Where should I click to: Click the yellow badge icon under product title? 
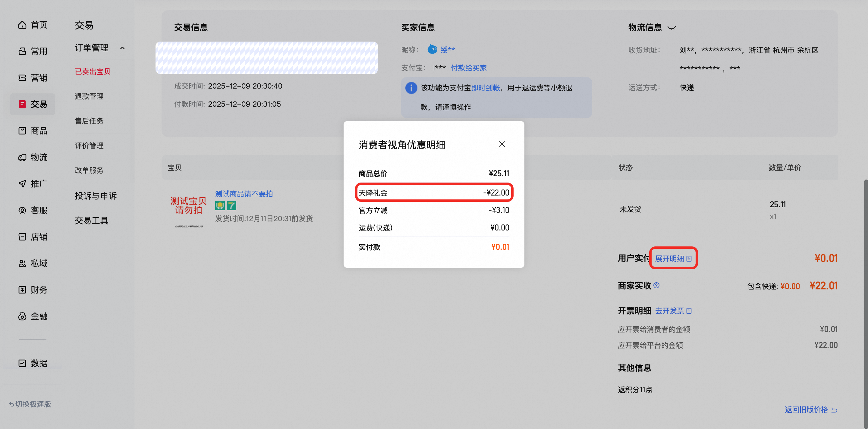point(220,205)
